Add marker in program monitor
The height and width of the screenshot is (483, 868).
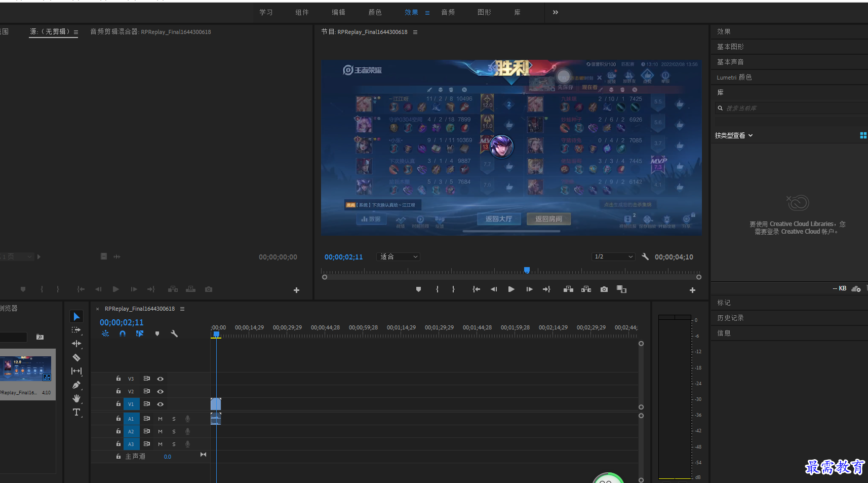click(418, 289)
